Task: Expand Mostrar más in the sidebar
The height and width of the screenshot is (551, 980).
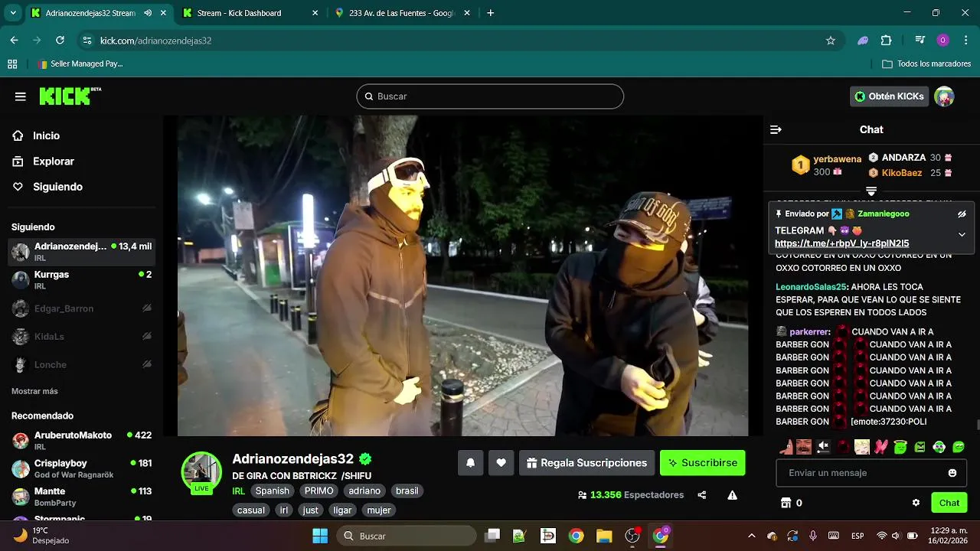Action: (x=34, y=391)
